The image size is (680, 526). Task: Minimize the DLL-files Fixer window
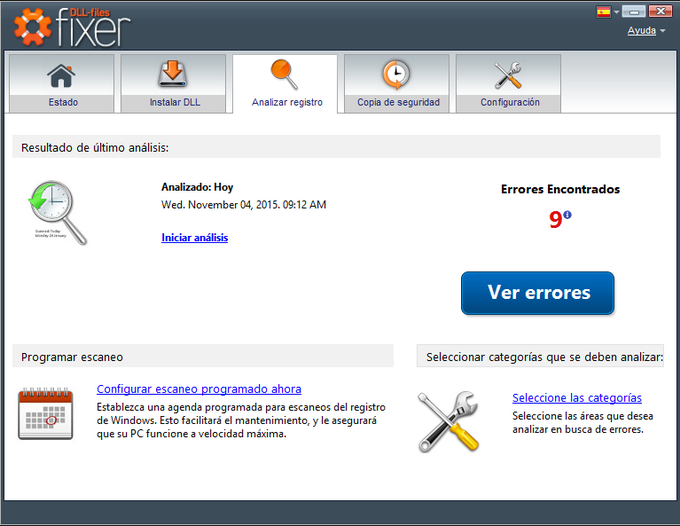(x=634, y=11)
